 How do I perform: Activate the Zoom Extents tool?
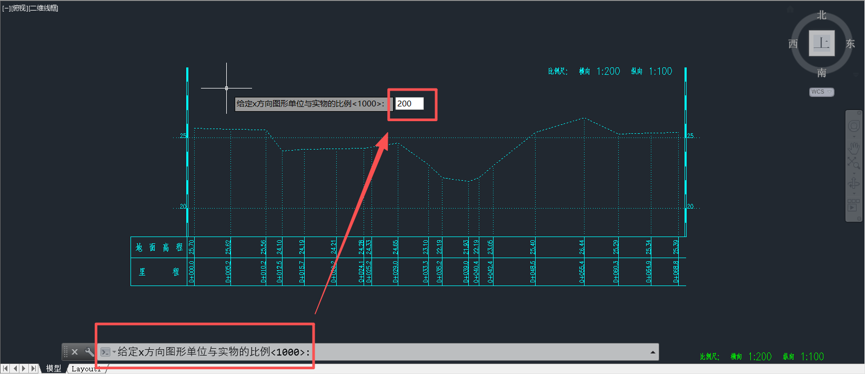click(x=856, y=163)
